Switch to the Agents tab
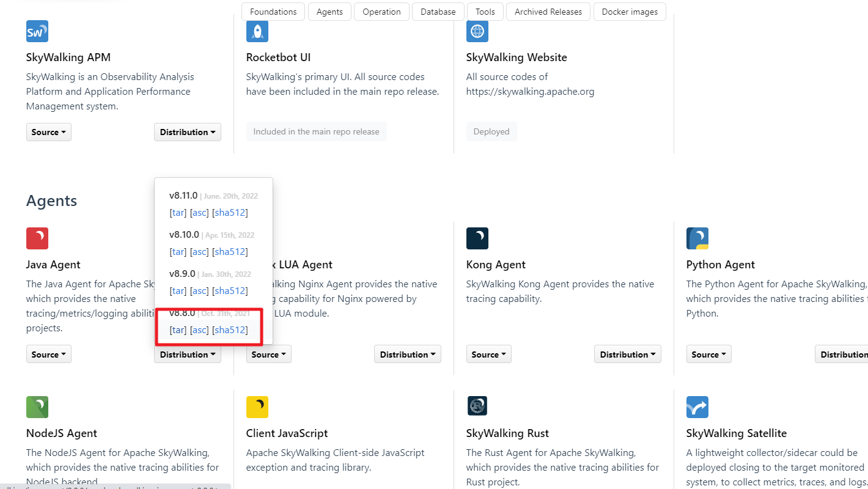The height and width of the screenshot is (489, 868). point(329,12)
